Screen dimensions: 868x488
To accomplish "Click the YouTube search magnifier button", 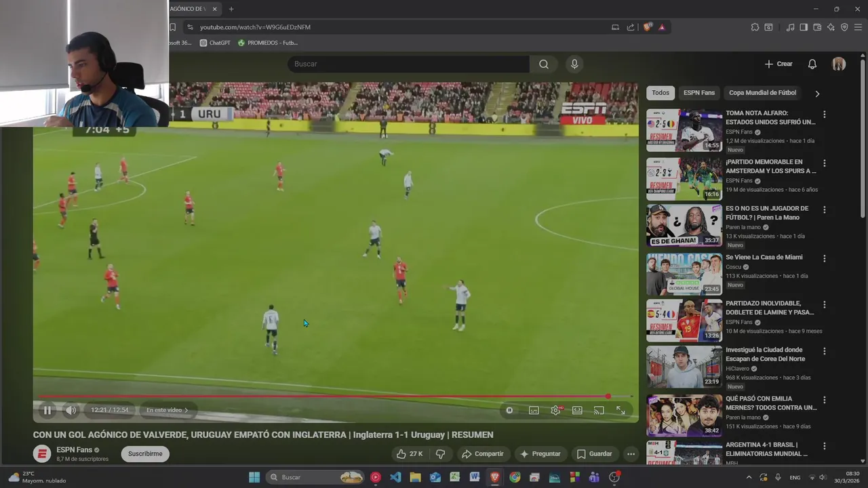I will coord(544,64).
